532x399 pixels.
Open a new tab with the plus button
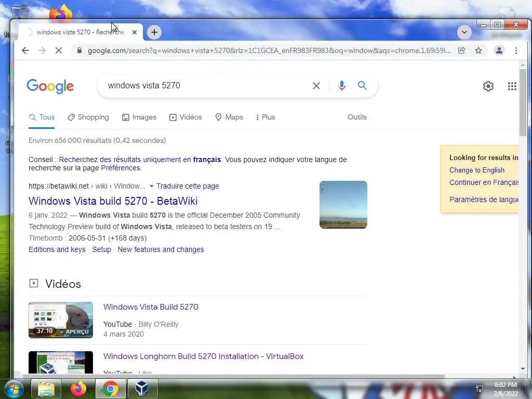(x=154, y=32)
